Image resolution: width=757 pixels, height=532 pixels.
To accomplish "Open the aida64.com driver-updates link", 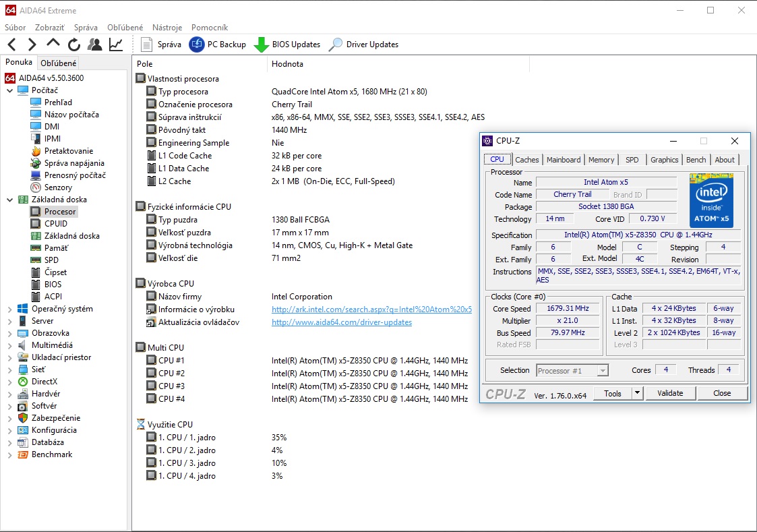I will (x=342, y=322).
